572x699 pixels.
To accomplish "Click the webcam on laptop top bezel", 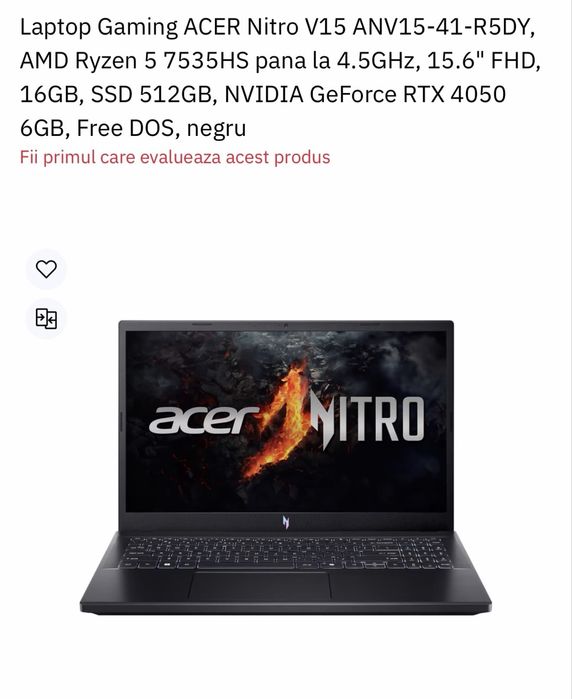I will click(x=286, y=325).
